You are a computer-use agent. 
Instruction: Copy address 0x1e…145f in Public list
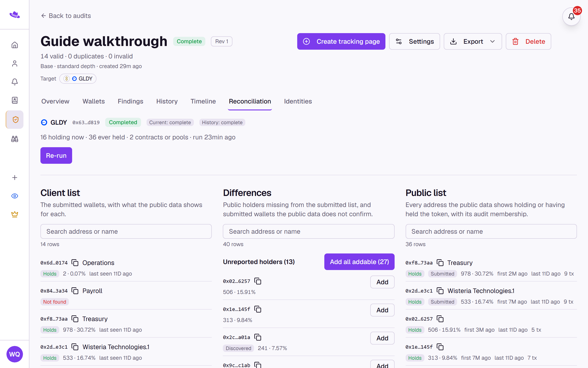click(440, 347)
